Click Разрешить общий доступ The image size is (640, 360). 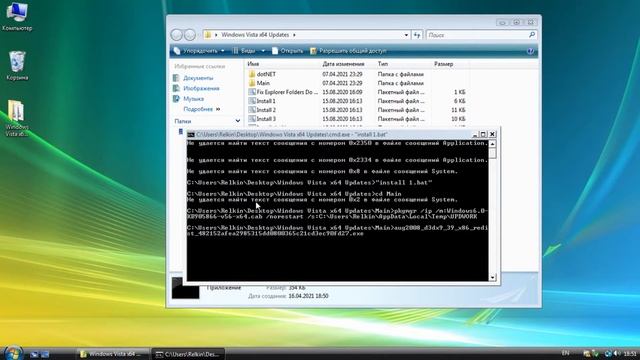(348, 51)
